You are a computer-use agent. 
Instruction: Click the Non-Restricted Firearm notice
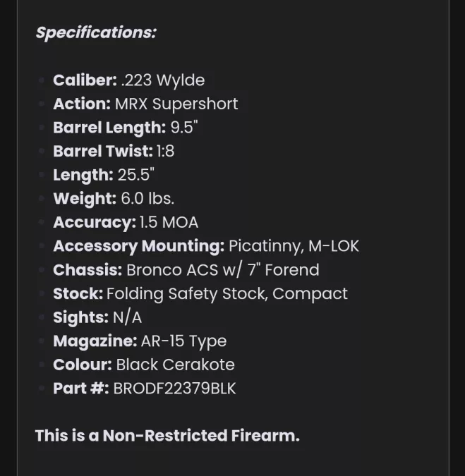pos(167,436)
